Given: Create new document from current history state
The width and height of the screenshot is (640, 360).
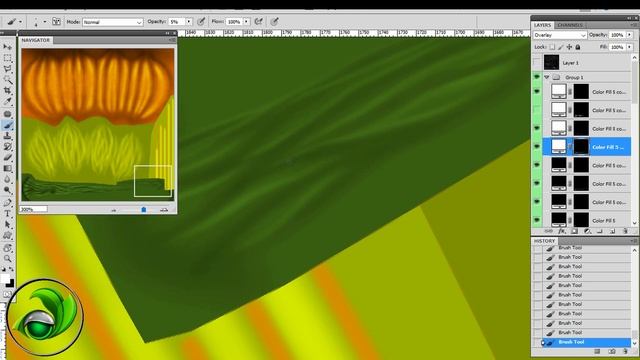Looking at the screenshot, I should (x=597, y=351).
